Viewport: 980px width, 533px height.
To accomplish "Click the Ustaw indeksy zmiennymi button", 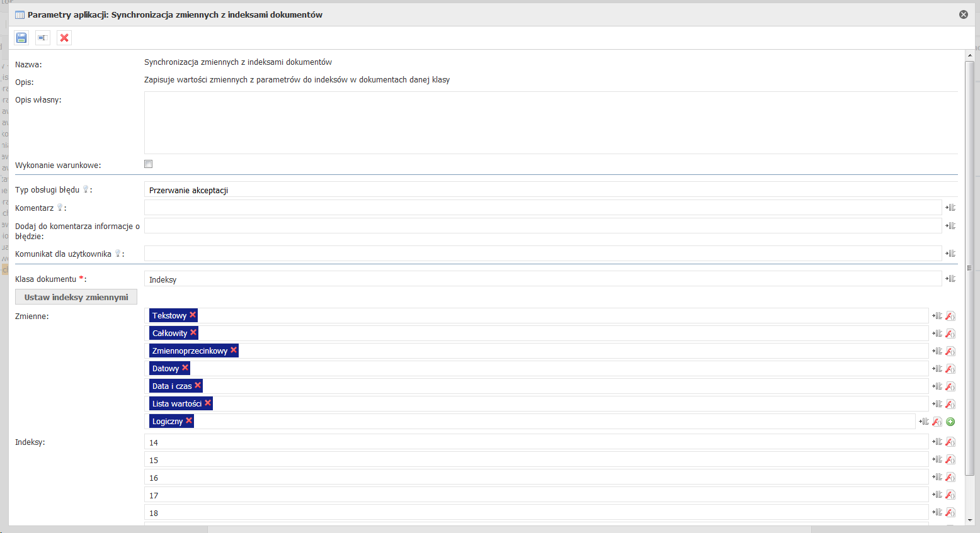I will pos(76,297).
